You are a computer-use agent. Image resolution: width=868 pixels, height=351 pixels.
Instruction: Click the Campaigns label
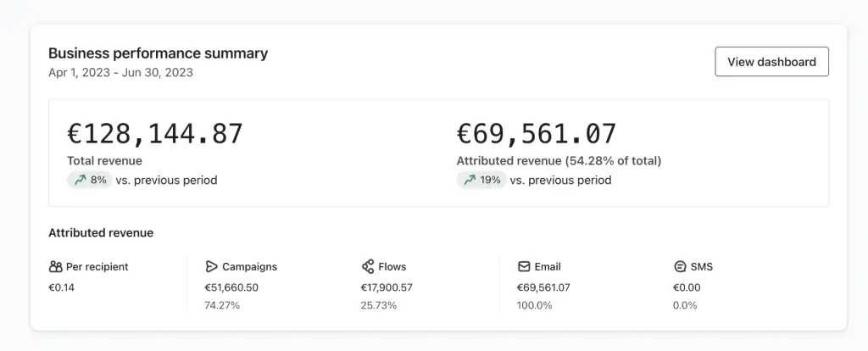coord(250,267)
